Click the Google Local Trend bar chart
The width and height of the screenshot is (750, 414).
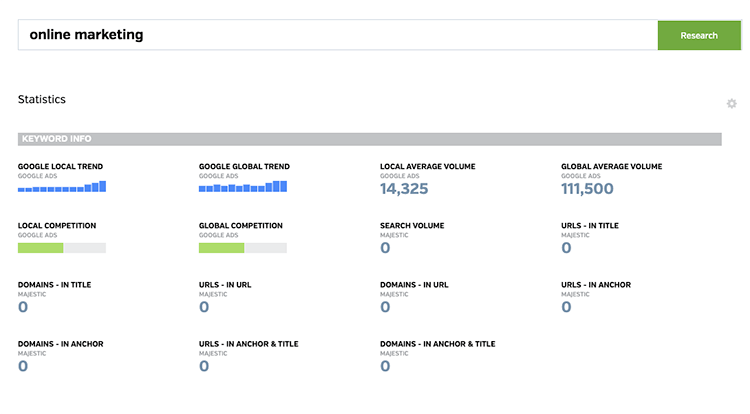click(62, 186)
